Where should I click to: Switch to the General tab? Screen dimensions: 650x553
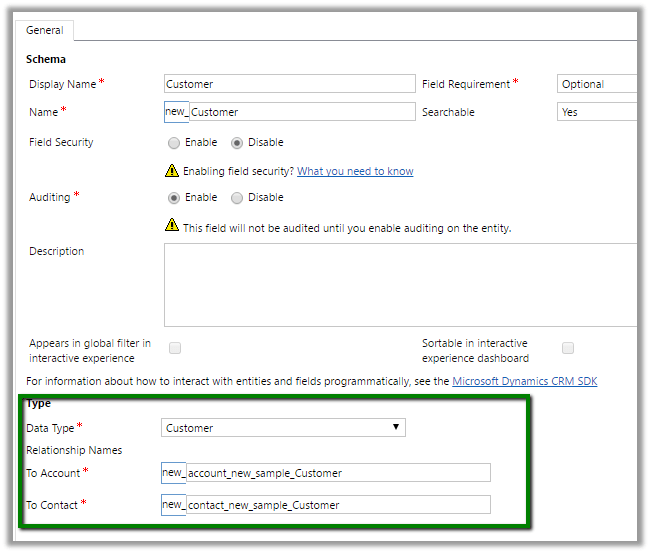(x=45, y=31)
